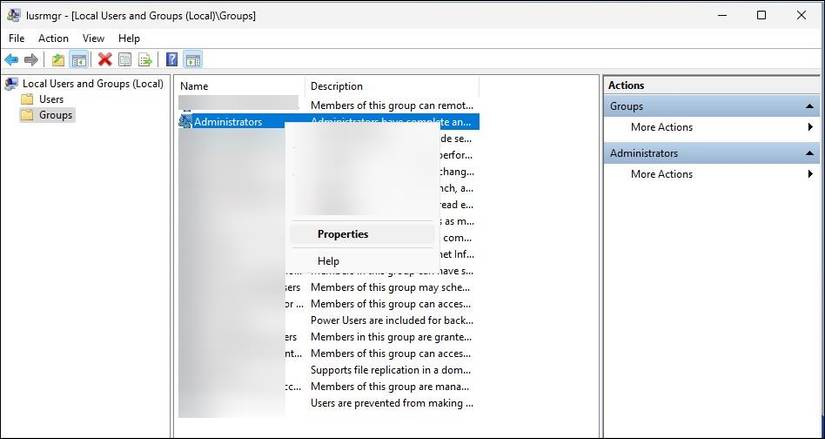The height and width of the screenshot is (439, 825).
Task: Click the gray Forward arrow toolbar icon
Action: tap(31, 59)
